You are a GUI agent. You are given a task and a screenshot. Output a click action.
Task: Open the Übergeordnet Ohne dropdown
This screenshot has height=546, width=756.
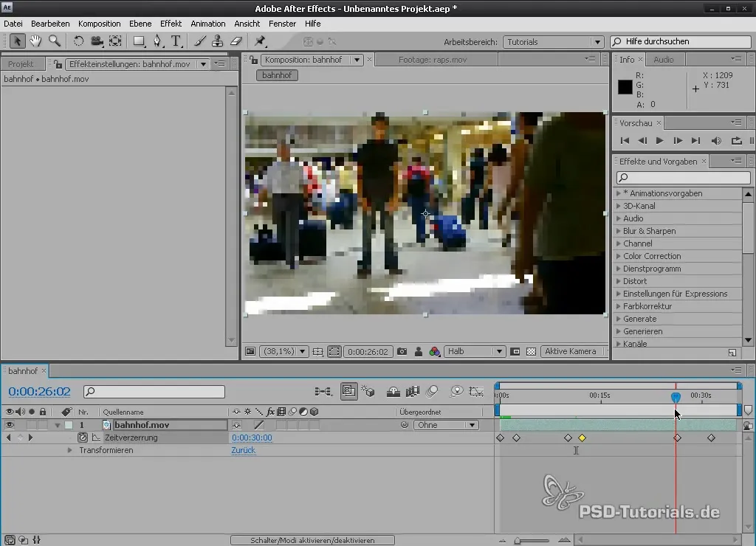coord(446,425)
